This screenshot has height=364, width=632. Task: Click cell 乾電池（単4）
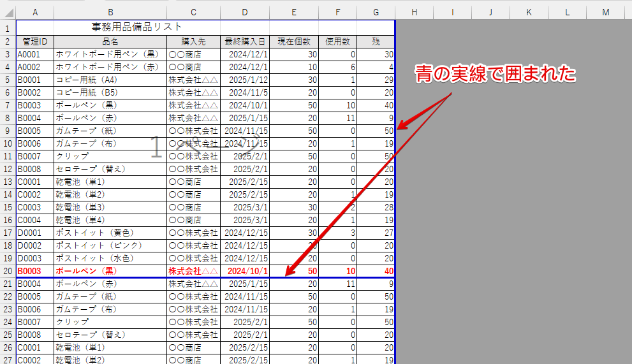[x=110, y=220]
